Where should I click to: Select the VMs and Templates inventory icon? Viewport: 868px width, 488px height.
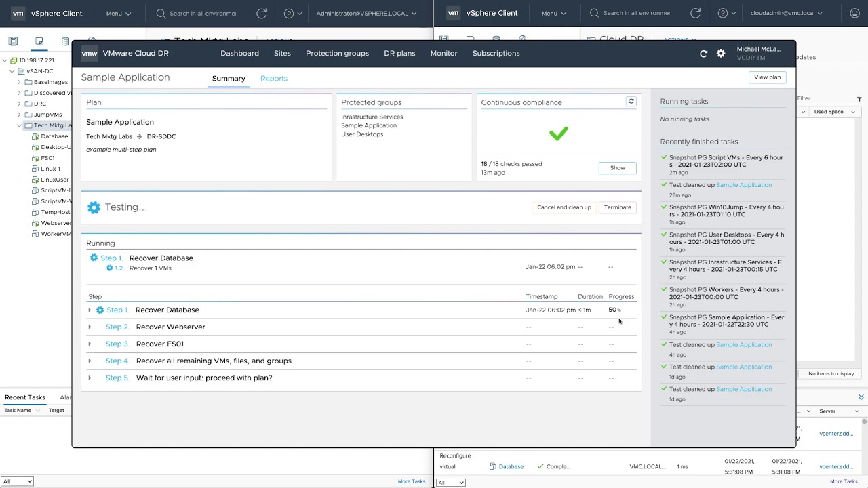tap(39, 41)
